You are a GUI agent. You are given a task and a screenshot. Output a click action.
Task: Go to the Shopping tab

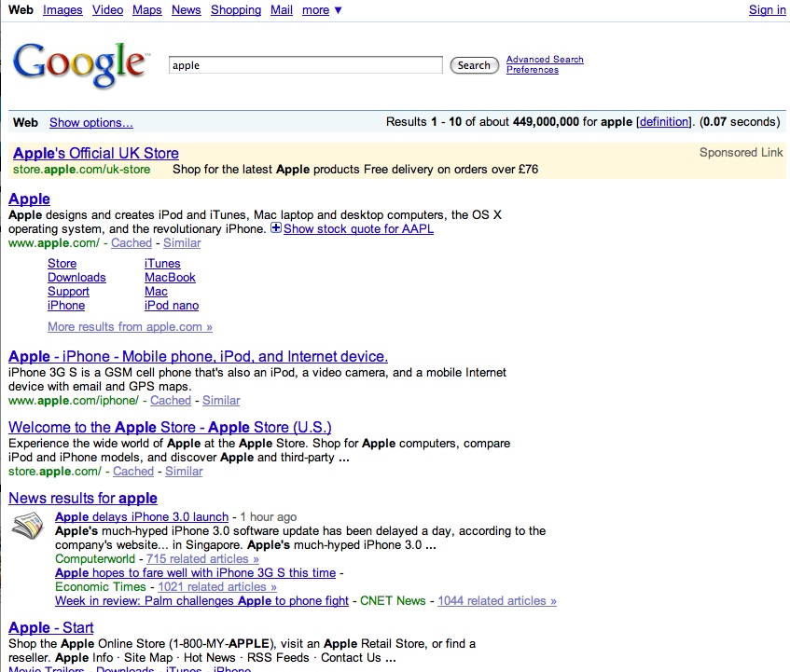235,10
